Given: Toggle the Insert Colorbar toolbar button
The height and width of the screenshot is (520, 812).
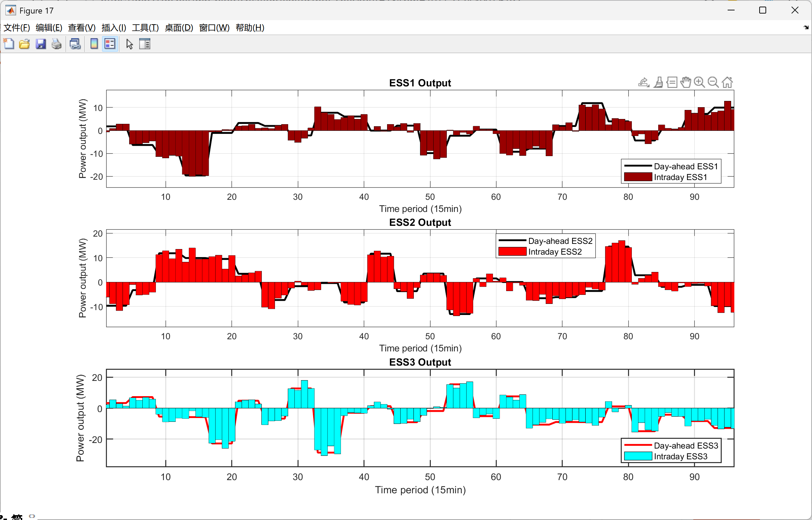Looking at the screenshot, I should [x=94, y=44].
